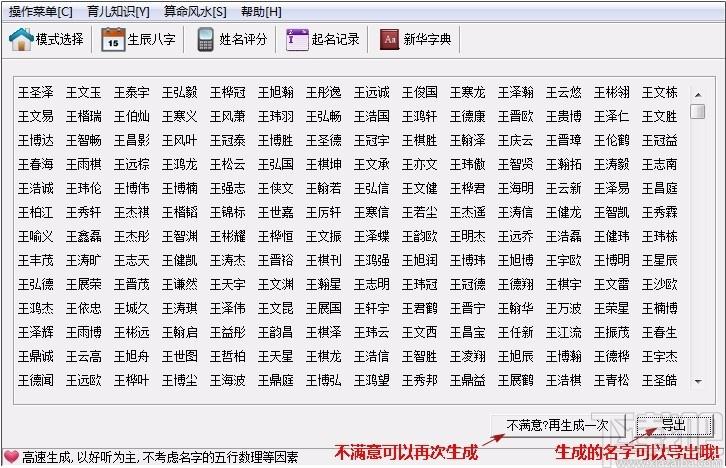The image size is (726, 468).
Task: Select the name 王天宇
Action: (227, 284)
